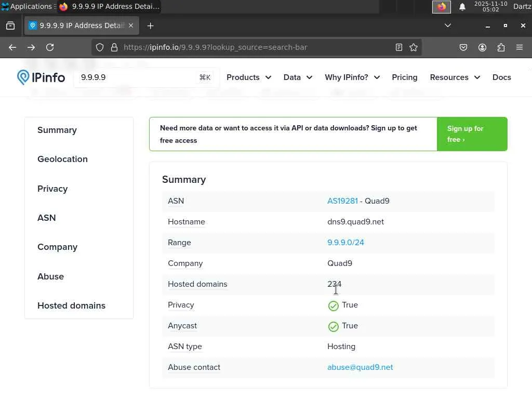Open the extensions puzzle icon

coord(501,47)
